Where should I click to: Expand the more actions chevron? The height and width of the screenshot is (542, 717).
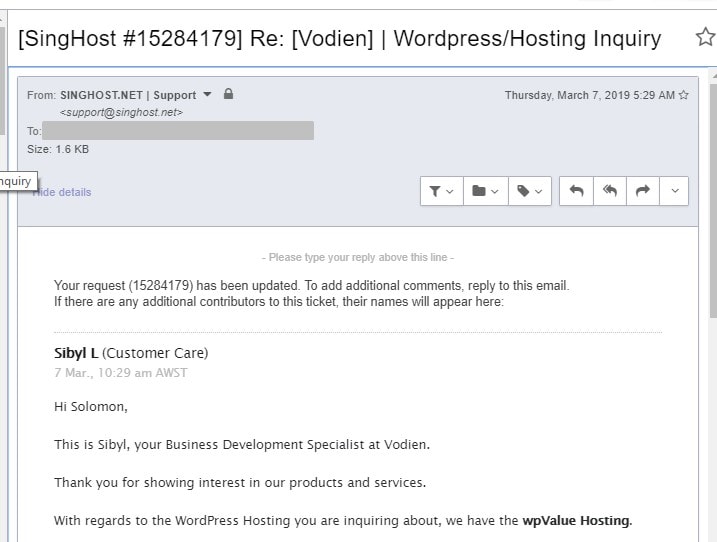coord(674,191)
